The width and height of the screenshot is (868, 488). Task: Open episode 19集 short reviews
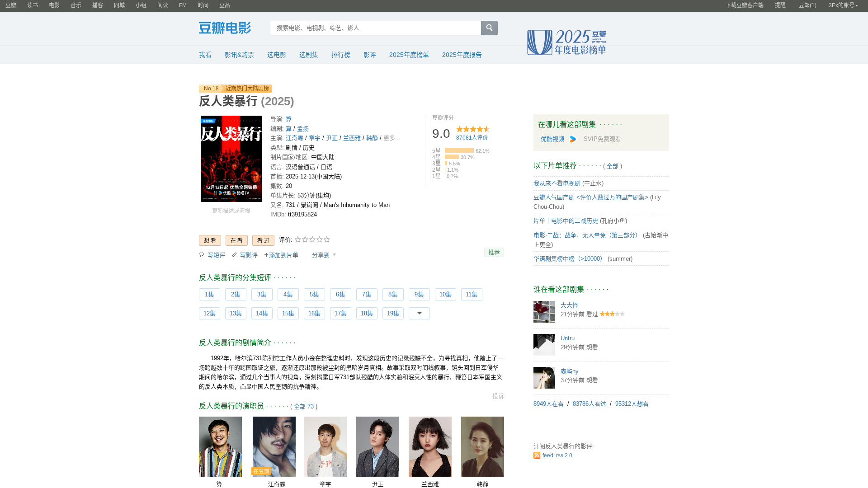(x=393, y=314)
